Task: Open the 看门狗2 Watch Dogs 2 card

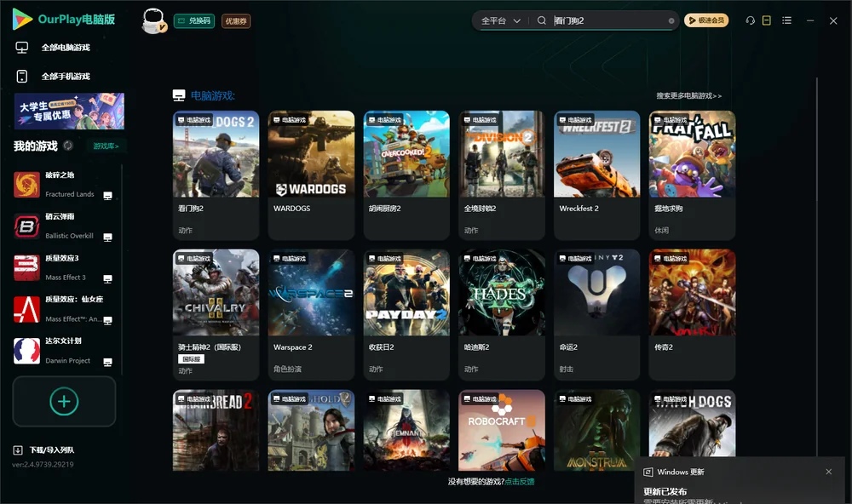Action: (216, 175)
